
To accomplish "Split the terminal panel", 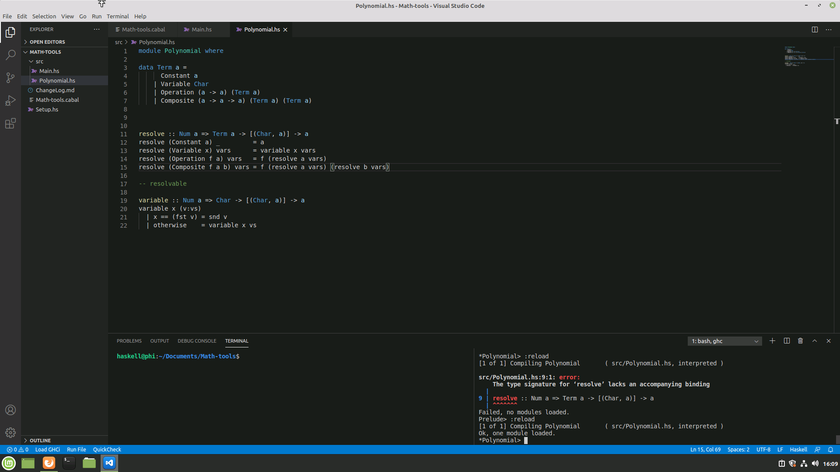I will click(x=786, y=341).
